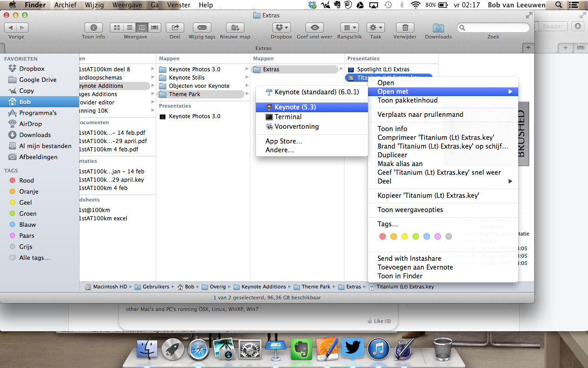Open the Dropbox toolbar dropdown
The height and width of the screenshot is (368, 588).
click(281, 28)
